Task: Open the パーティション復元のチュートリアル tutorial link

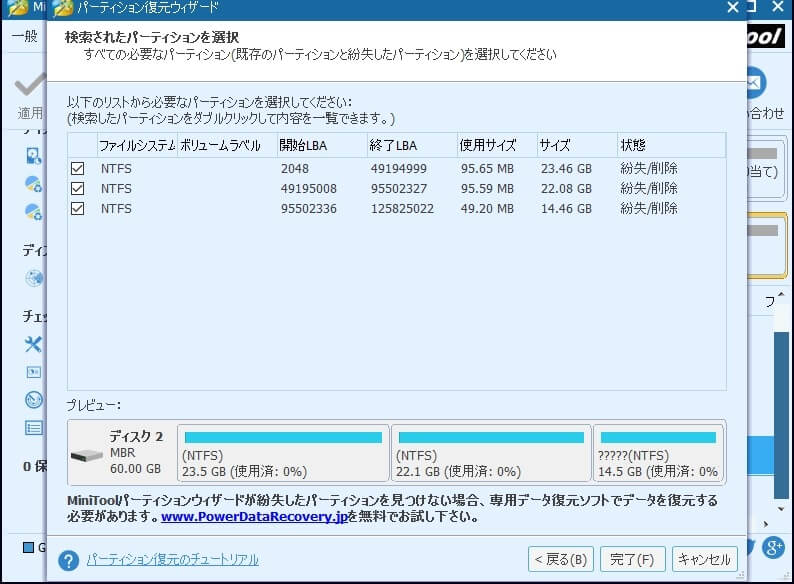Action: click(x=172, y=559)
